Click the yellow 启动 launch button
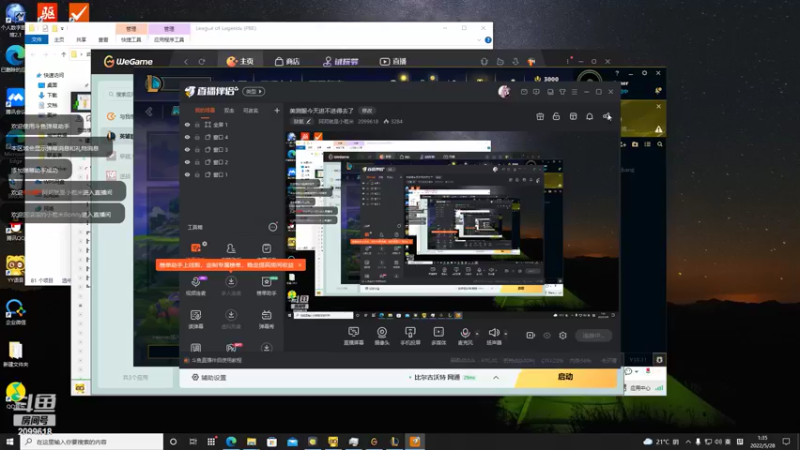The image size is (800, 450). pos(566,377)
